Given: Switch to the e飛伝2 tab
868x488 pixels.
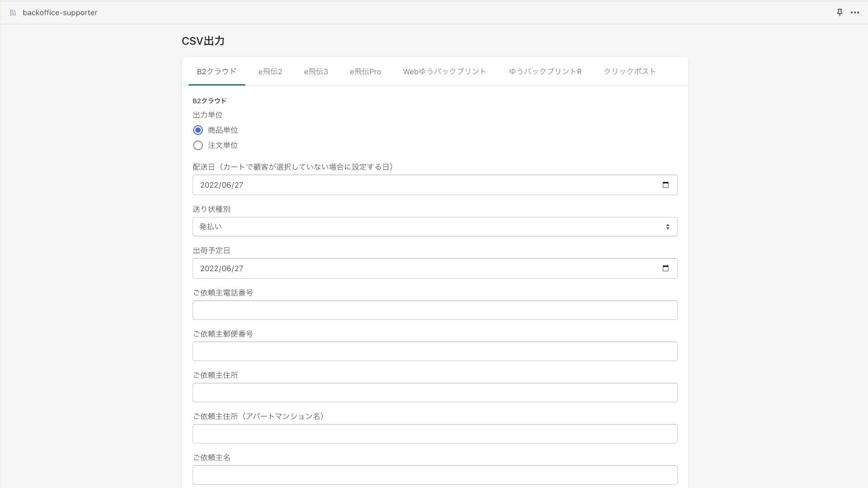Looking at the screenshot, I should [270, 72].
